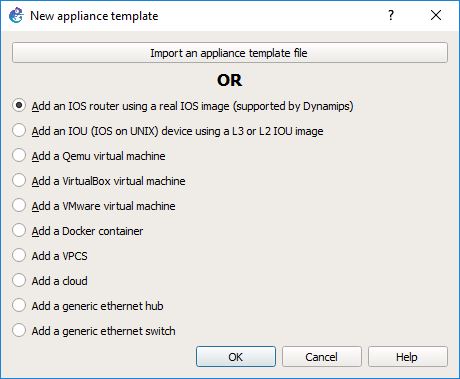This screenshot has width=460, height=379.
Task: Close the New appliance template dialog
Action: click(x=436, y=15)
